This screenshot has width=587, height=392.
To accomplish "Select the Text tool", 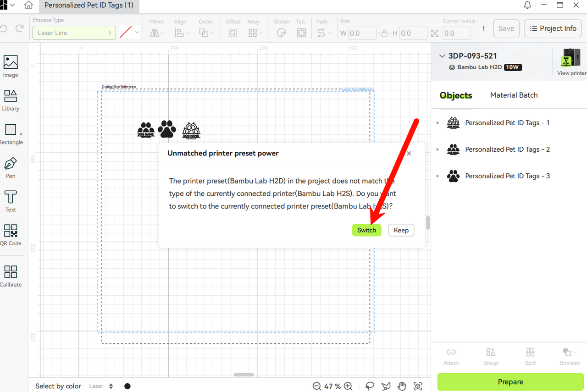I will click(11, 201).
